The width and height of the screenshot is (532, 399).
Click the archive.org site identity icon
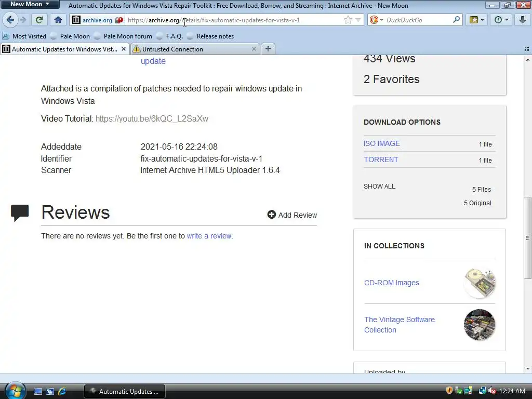pyautogui.click(x=76, y=20)
